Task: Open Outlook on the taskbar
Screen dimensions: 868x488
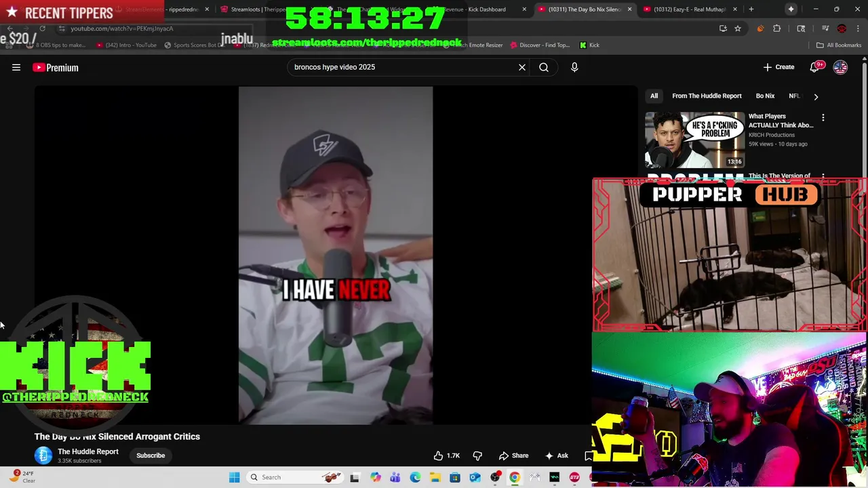Action: [x=475, y=477]
